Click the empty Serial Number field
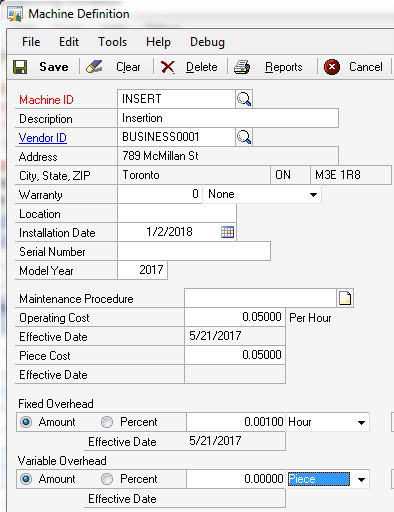The width and height of the screenshot is (394, 512). pos(194,251)
